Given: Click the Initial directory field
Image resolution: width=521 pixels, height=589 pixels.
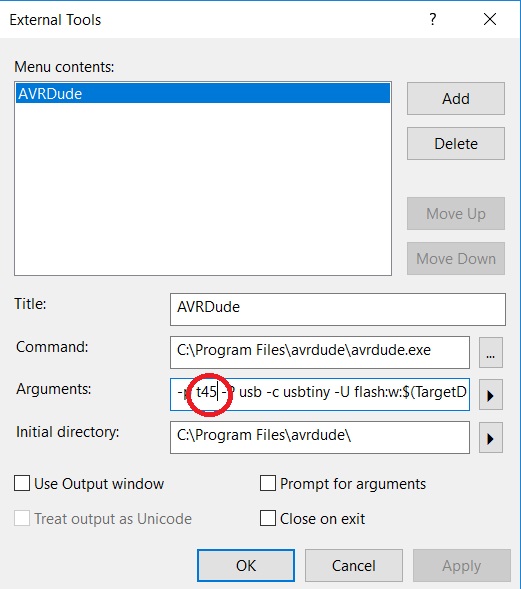Looking at the screenshot, I should pos(320,438).
